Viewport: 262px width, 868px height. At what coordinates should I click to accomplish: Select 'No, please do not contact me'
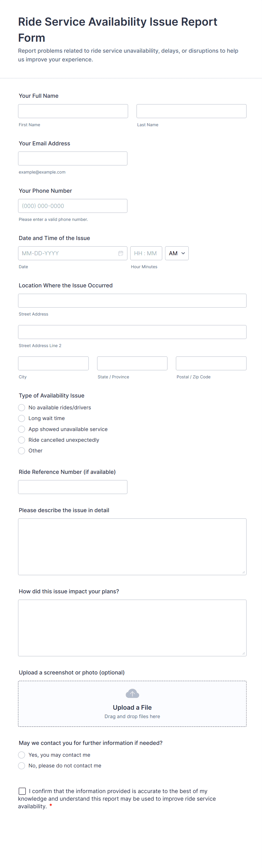pos(22,765)
